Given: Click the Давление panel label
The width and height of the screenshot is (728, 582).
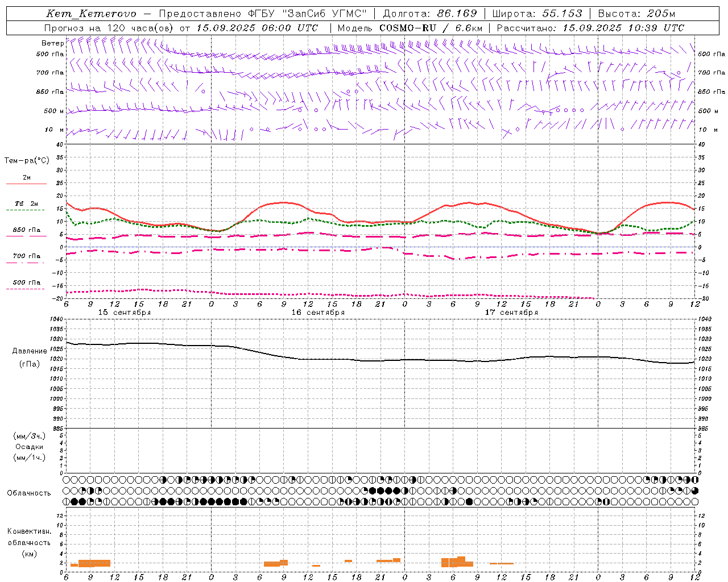Looking at the screenshot, I should pos(30,351).
